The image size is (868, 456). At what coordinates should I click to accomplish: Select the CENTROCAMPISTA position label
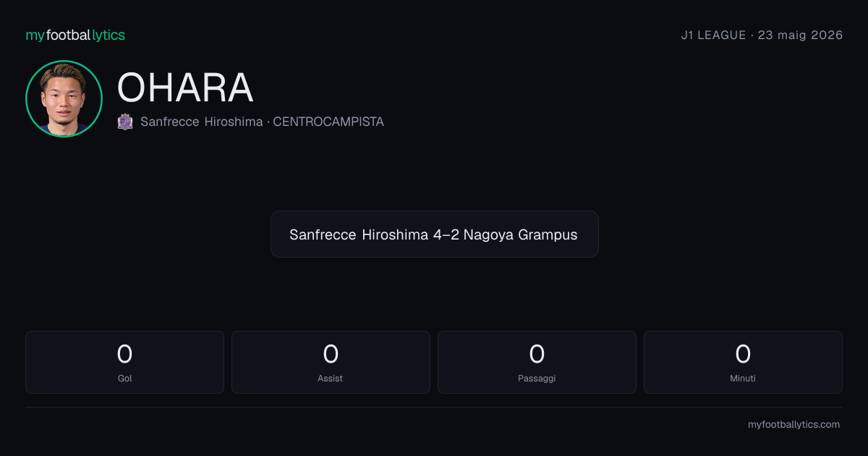328,122
